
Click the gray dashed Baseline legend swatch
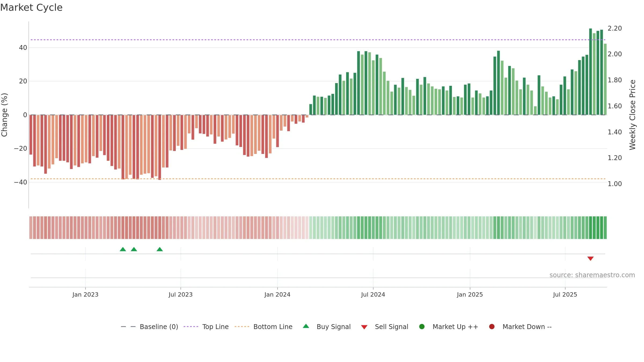[128, 327]
